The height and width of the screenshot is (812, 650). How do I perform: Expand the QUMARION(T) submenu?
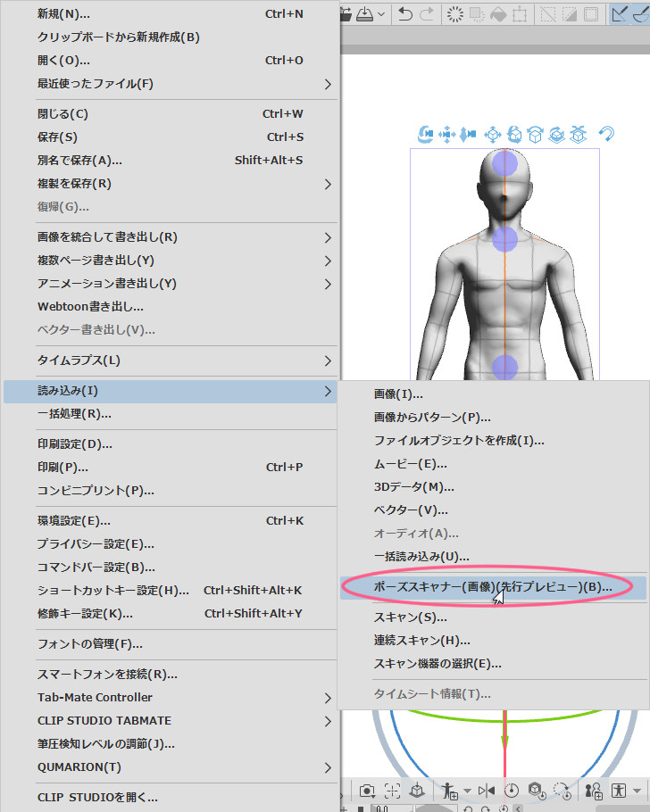tap(170, 767)
